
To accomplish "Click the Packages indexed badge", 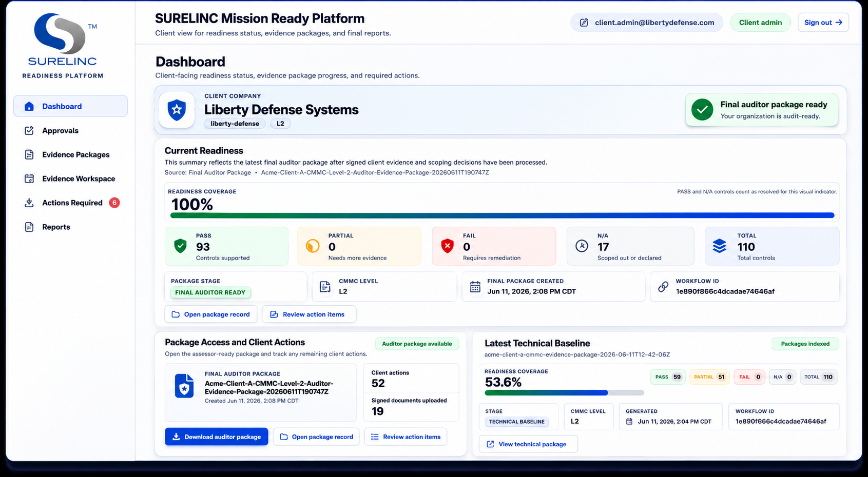I will (805, 344).
